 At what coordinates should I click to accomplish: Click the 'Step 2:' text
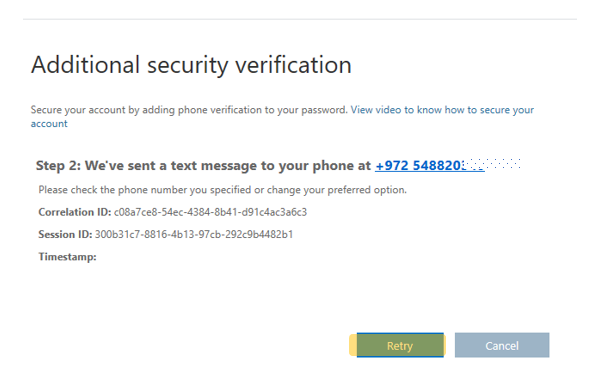pyautogui.click(x=58, y=165)
